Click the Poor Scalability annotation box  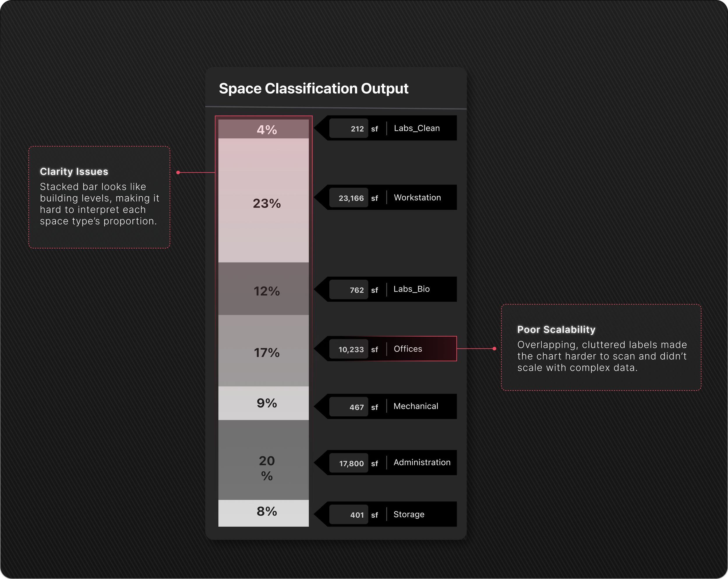click(601, 347)
